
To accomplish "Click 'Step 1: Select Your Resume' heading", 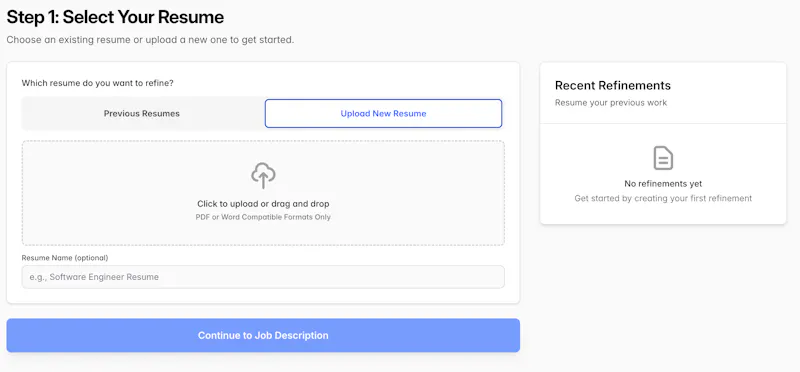I will (115, 17).
